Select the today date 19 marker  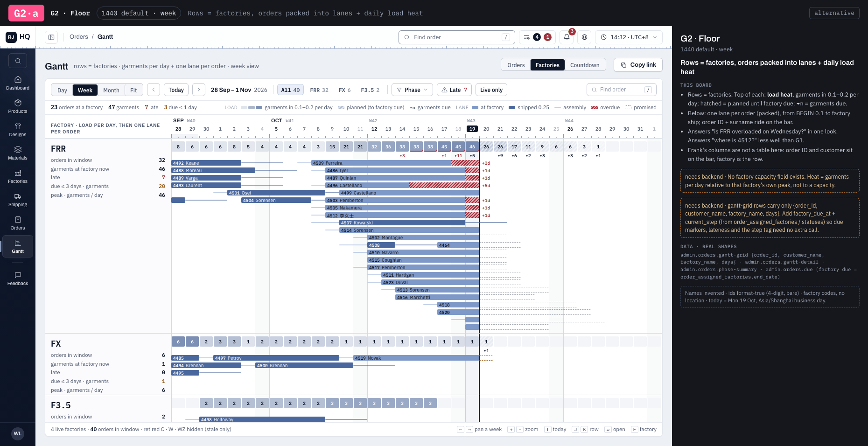pos(472,129)
